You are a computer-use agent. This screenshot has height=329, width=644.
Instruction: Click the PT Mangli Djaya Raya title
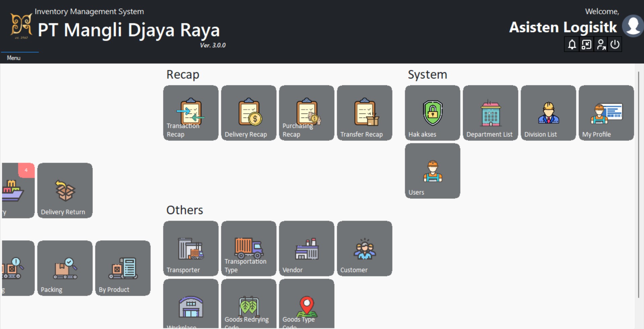pos(129,30)
